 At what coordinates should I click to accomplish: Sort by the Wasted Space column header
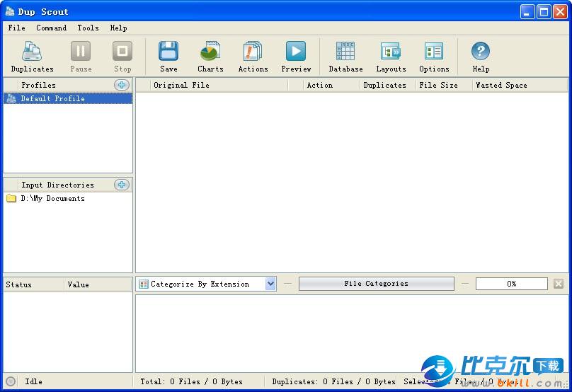pos(520,85)
